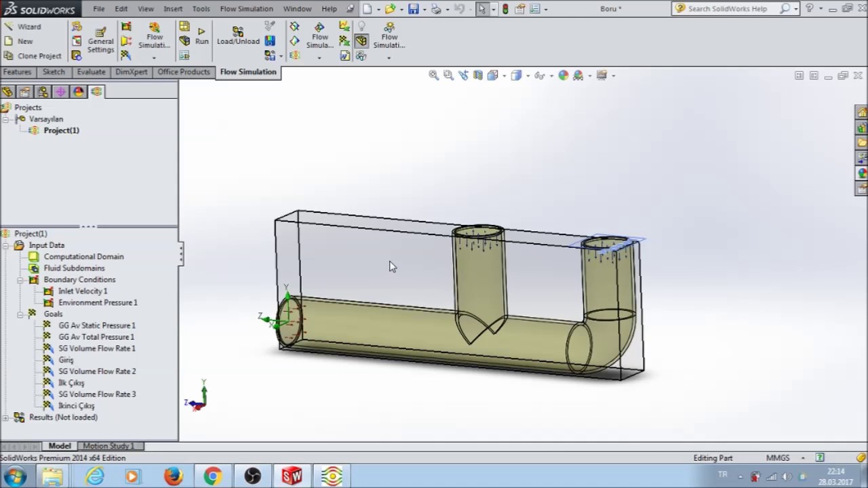
Task: Click the Windows Start button
Action: point(14,476)
